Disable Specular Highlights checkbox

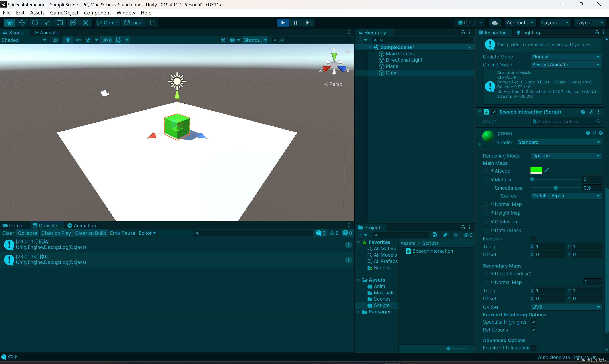[533, 322]
